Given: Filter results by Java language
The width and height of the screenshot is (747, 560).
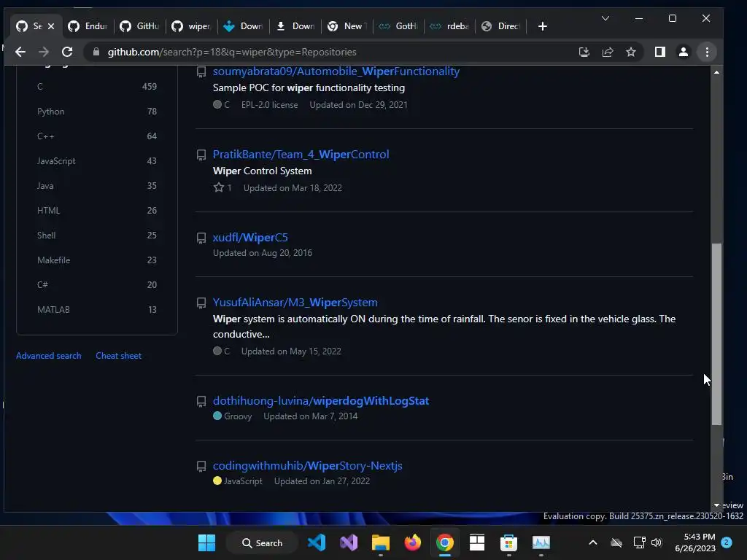Looking at the screenshot, I should (97, 185).
